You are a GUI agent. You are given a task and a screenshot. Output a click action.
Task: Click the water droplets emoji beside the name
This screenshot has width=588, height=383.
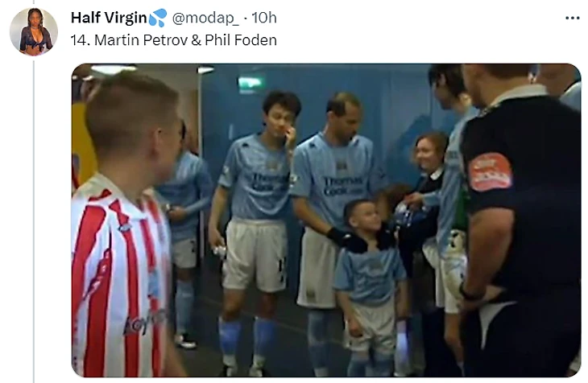click(x=158, y=18)
